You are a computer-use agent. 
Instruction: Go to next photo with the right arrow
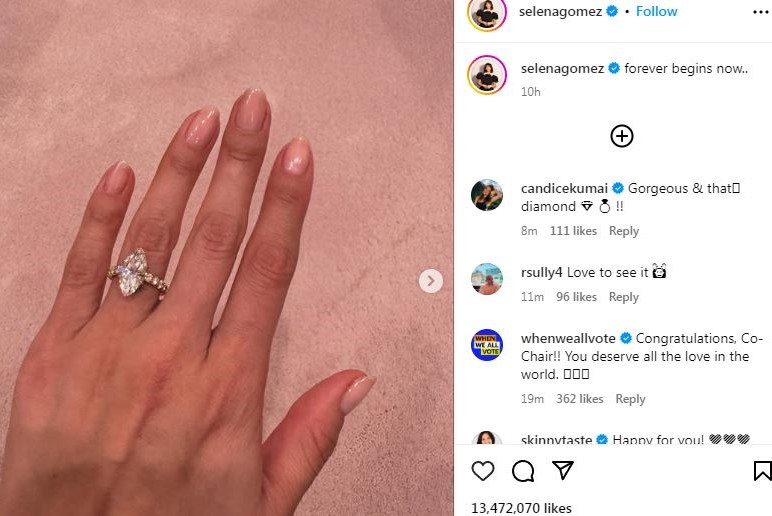pyautogui.click(x=431, y=281)
